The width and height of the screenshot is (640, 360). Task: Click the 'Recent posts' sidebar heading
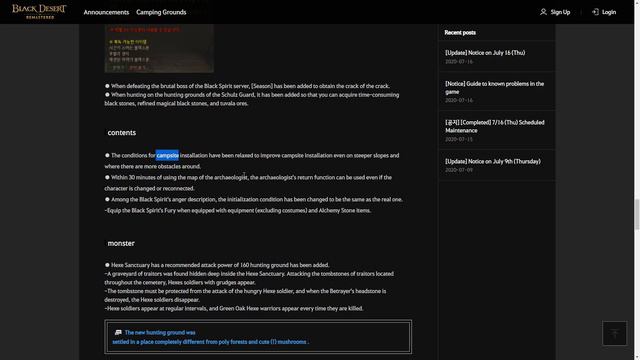tap(460, 33)
